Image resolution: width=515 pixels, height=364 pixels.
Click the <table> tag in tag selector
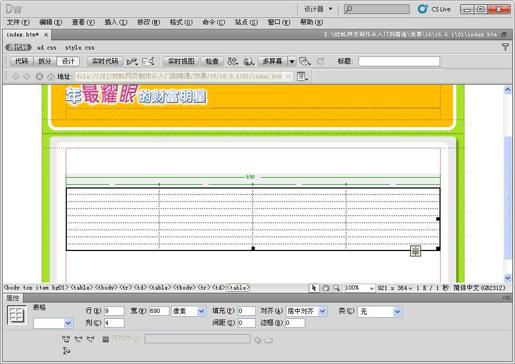point(238,287)
